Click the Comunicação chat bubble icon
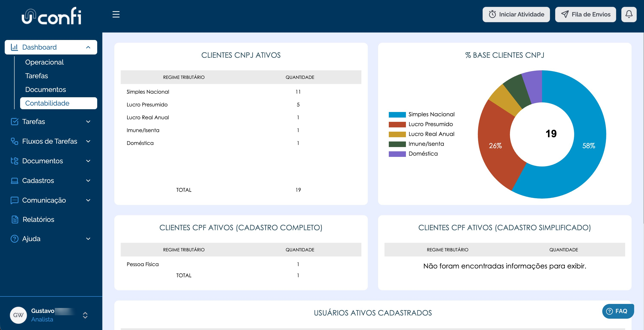 coord(15,200)
